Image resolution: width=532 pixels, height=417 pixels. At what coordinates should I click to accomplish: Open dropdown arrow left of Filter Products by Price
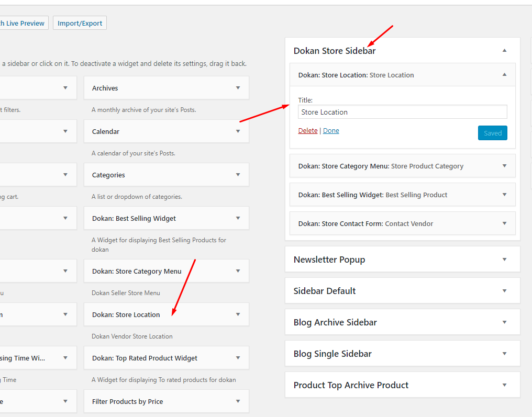pyautogui.click(x=65, y=401)
